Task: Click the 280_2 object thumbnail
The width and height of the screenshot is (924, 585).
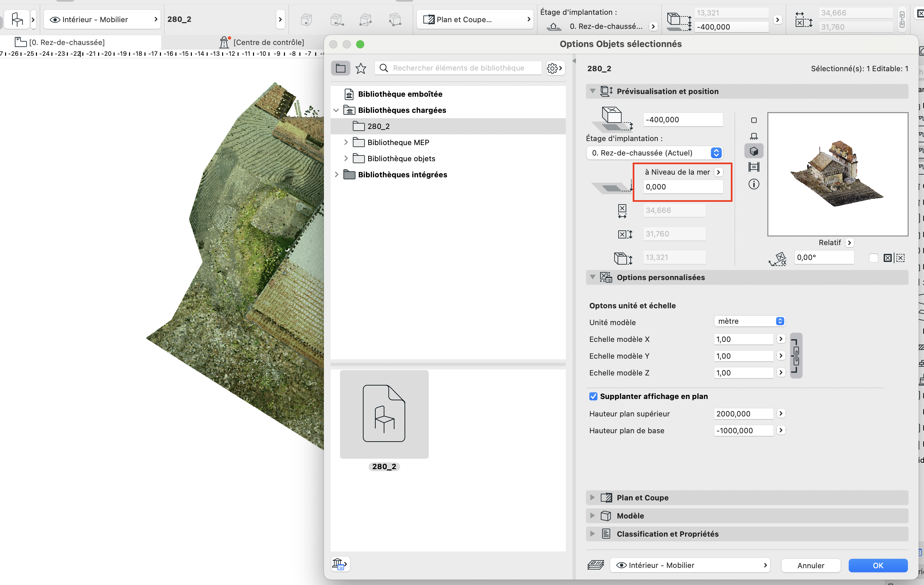Action: click(x=384, y=414)
